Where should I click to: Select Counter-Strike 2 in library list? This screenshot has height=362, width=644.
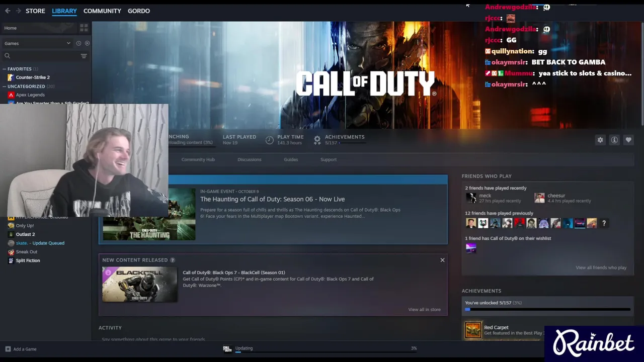click(x=33, y=77)
